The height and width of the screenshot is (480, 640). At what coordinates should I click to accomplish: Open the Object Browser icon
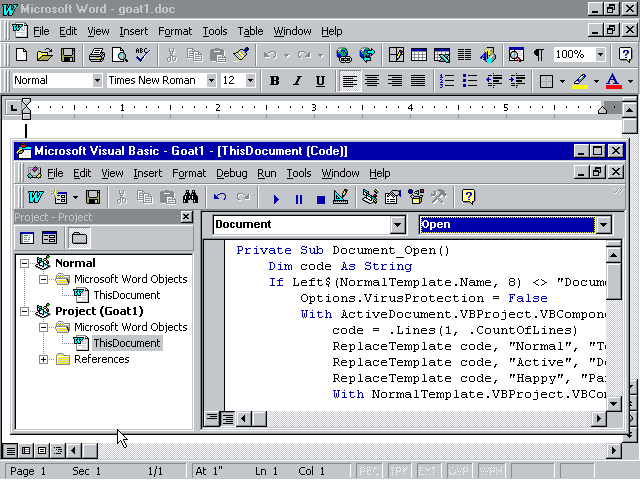[x=416, y=197]
